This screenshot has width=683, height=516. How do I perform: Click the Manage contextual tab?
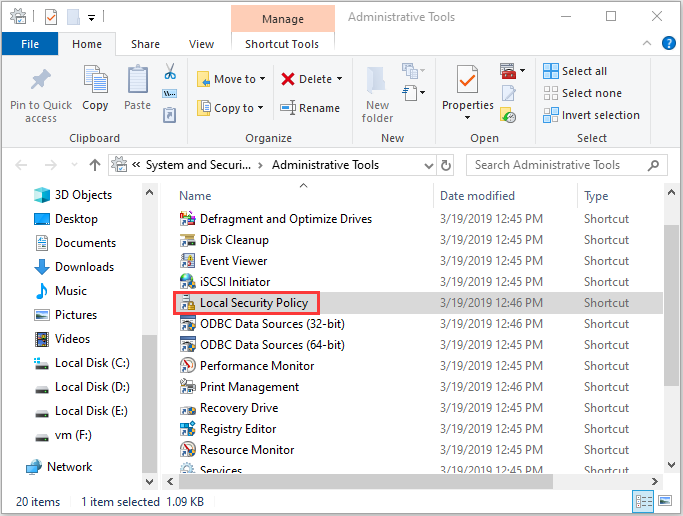pyautogui.click(x=283, y=19)
